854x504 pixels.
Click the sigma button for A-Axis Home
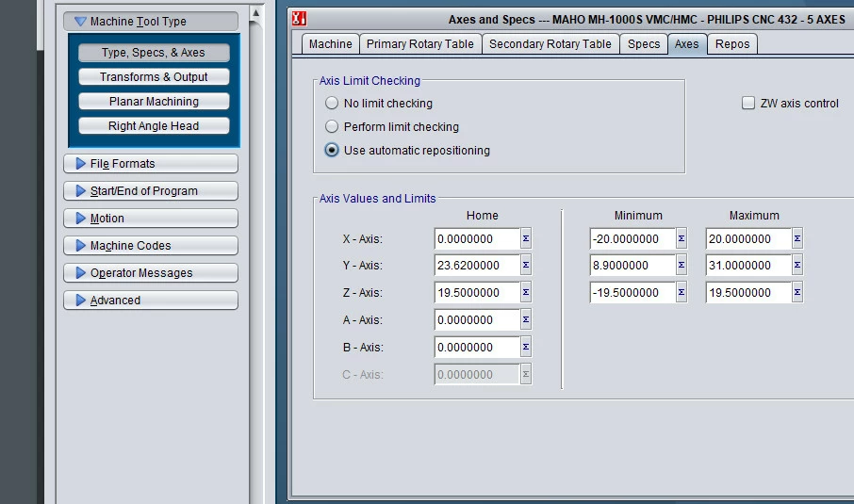click(x=526, y=320)
